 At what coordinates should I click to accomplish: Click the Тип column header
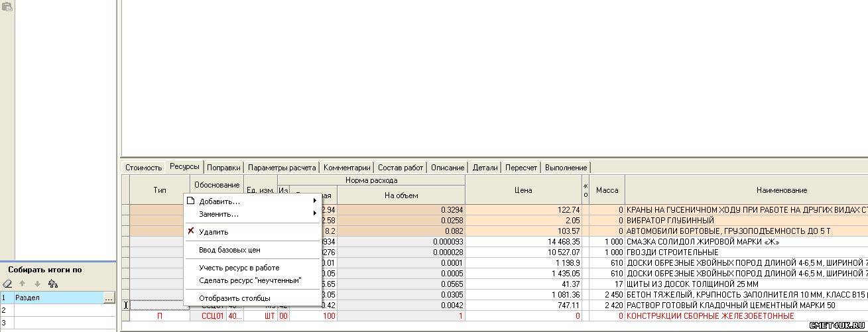[160, 190]
